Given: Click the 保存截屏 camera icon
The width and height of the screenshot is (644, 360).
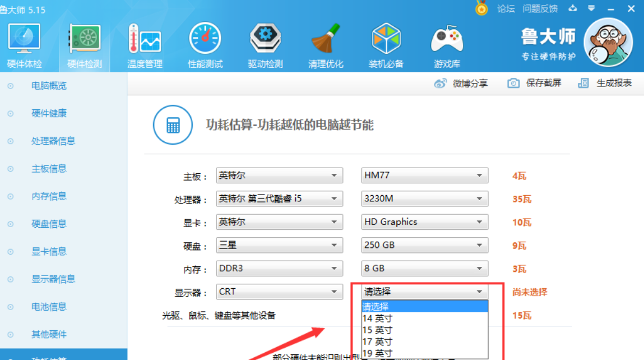Looking at the screenshot, I should point(513,83).
